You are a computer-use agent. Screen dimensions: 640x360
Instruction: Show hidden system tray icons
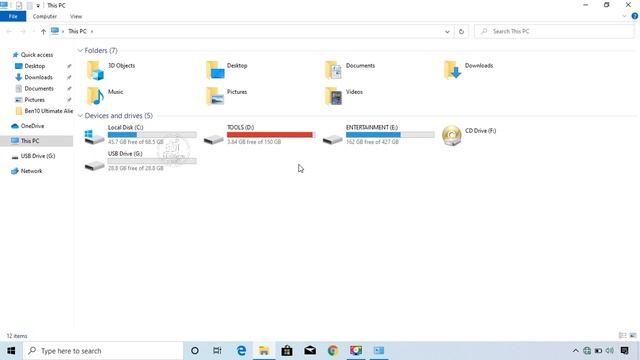click(x=576, y=351)
